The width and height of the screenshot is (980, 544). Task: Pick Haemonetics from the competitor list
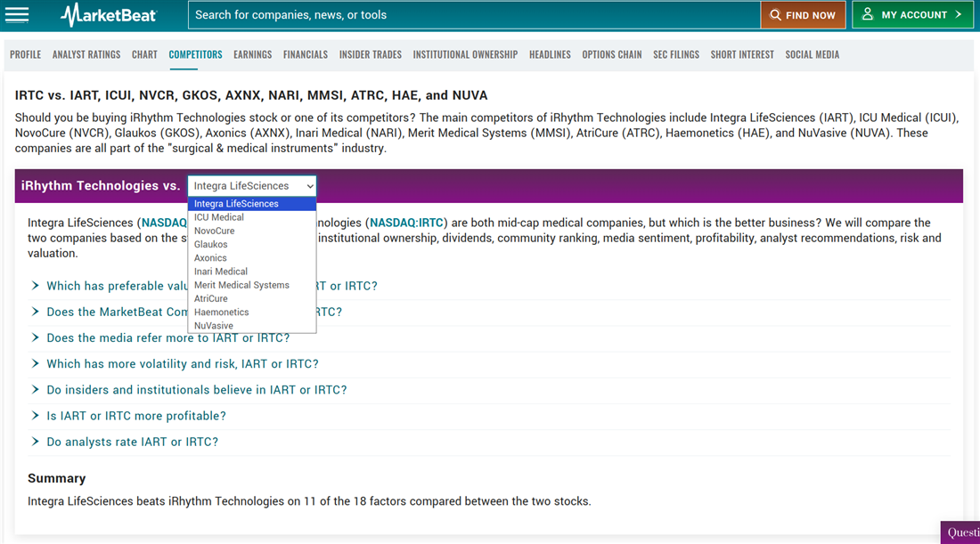pos(222,313)
